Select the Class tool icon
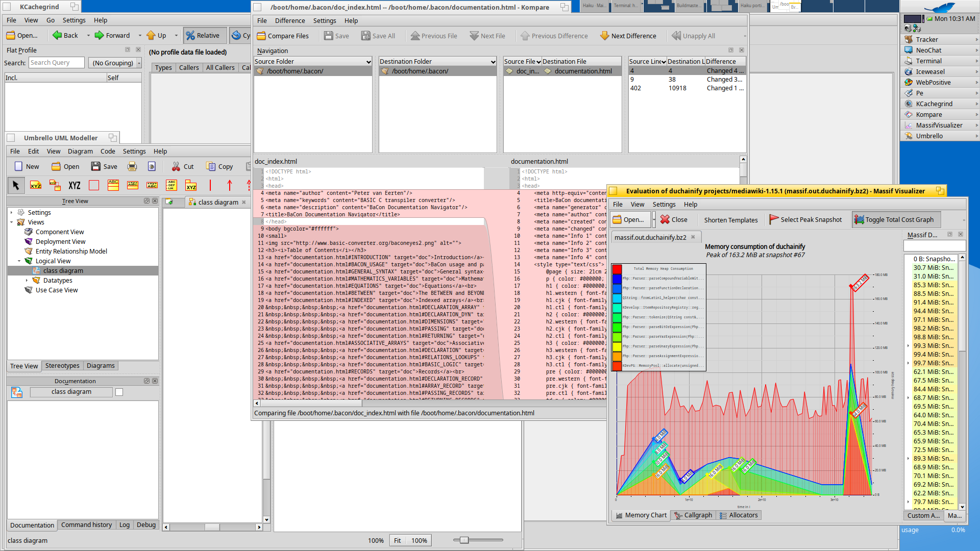980x551 pixels. (x=113, y=185)
